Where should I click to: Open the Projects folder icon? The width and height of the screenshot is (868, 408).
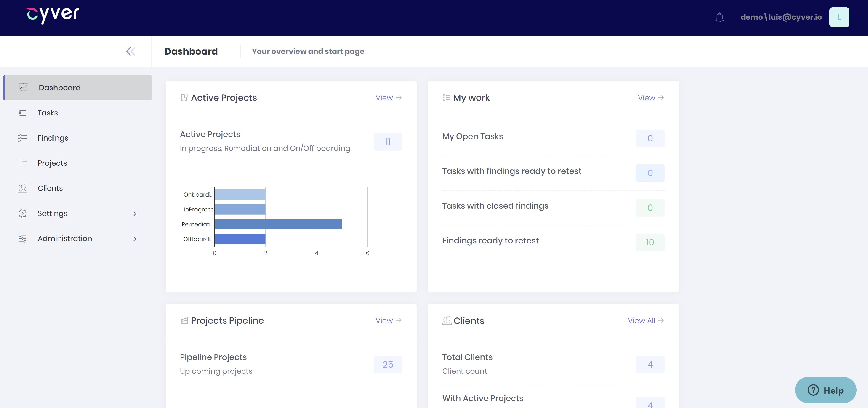coord(23,163)
